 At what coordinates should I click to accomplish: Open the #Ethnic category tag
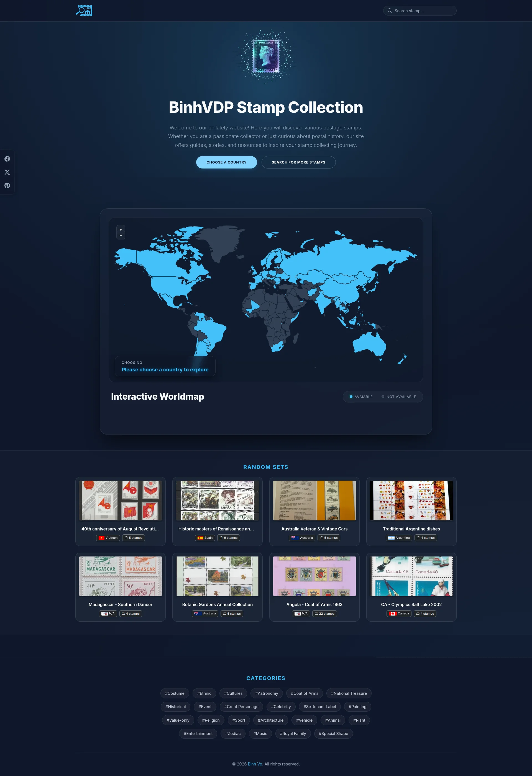[204, 693]
